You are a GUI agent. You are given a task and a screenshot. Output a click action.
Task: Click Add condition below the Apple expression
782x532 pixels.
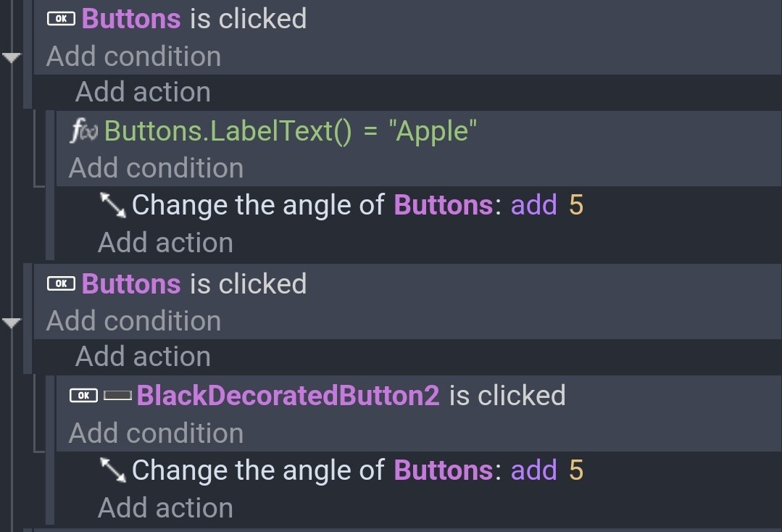pos(156,168)
